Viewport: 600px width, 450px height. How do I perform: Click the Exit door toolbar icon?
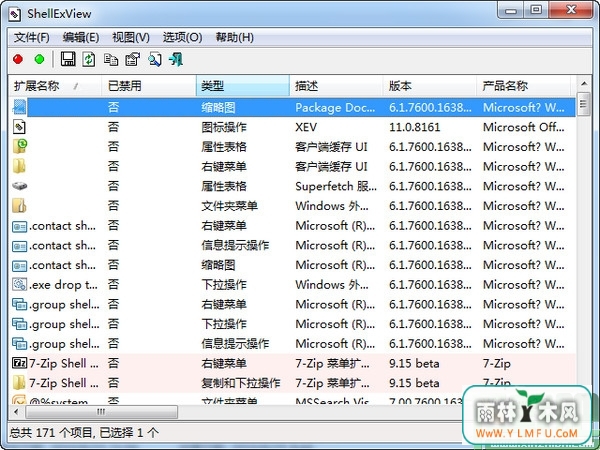click(176, 59)
